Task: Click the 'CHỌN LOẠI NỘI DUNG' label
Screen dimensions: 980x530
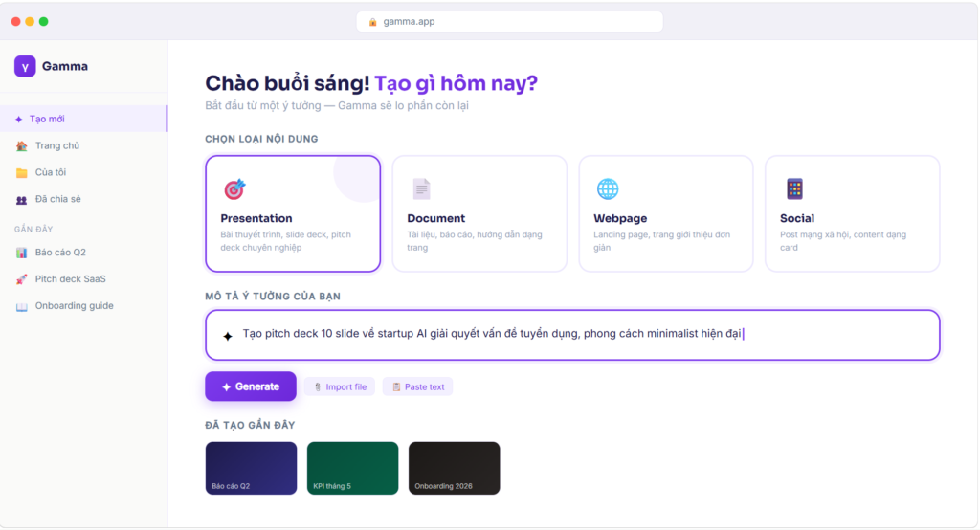Action: (x=261, y=139)
